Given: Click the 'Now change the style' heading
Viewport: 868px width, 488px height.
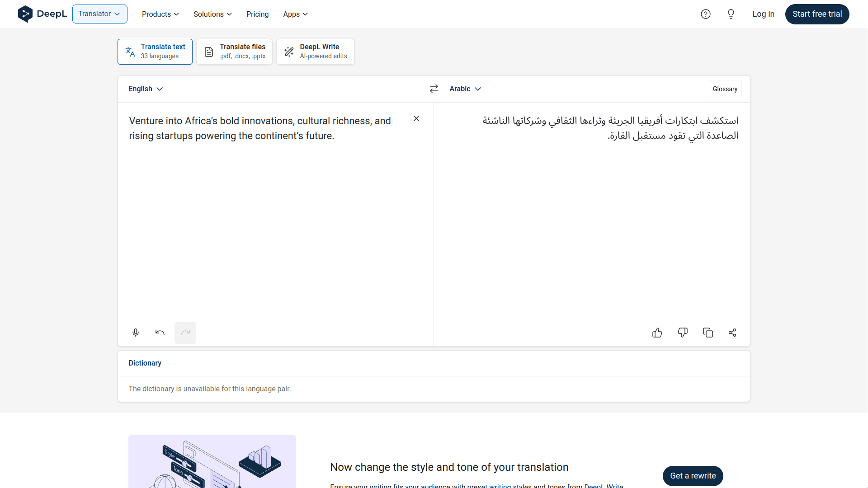Looking at the screenshot, I should (449, 467).
